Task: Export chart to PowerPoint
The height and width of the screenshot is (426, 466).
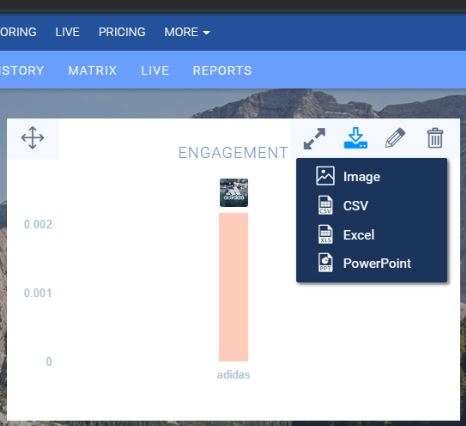Action: [377, 263]
